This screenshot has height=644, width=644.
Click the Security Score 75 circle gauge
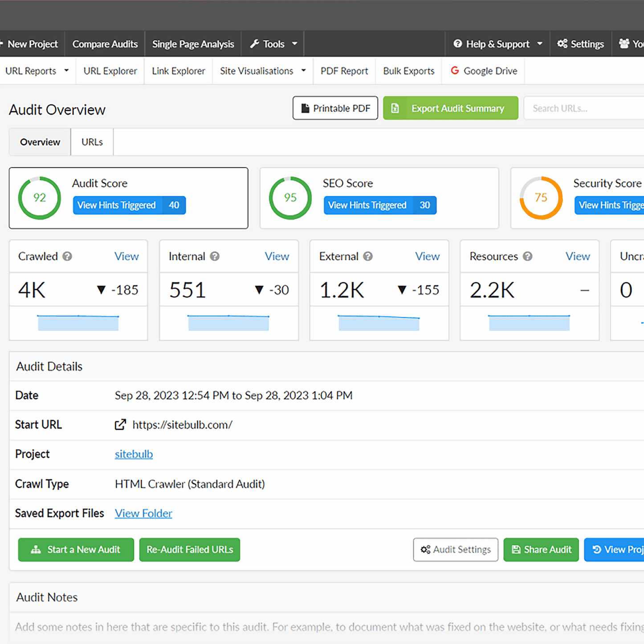(541, 198)
